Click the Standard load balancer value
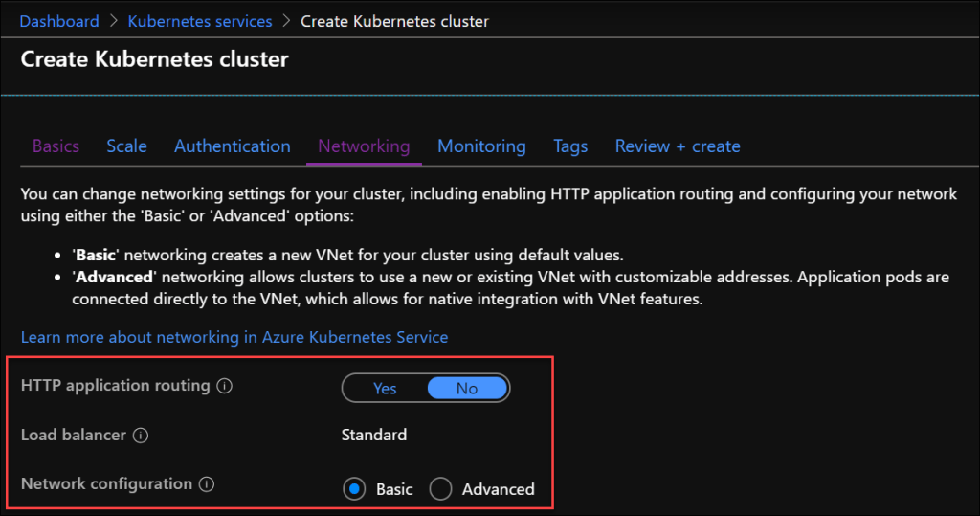This screenshot has height=516, width=980. tap(374, 436)
